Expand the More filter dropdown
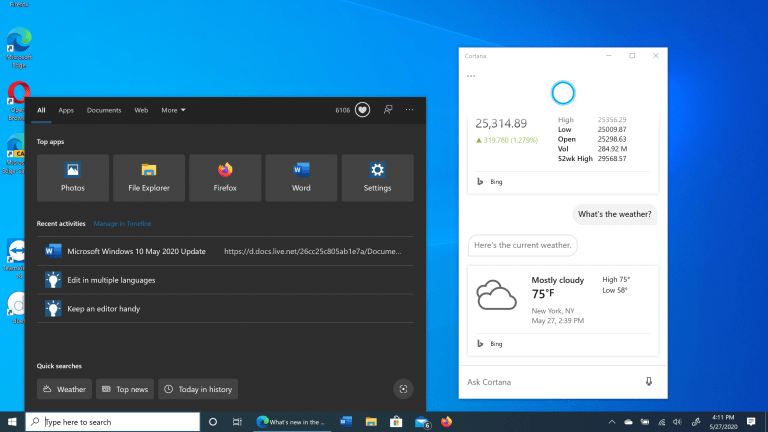768x432 pixels. (173, 110)
